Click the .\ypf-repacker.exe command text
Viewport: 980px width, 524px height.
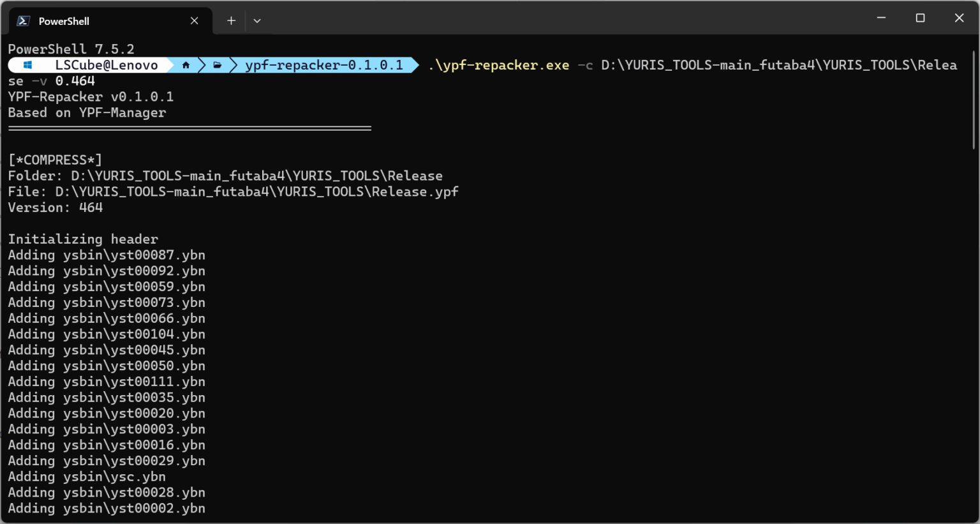[x=498, y=65]
